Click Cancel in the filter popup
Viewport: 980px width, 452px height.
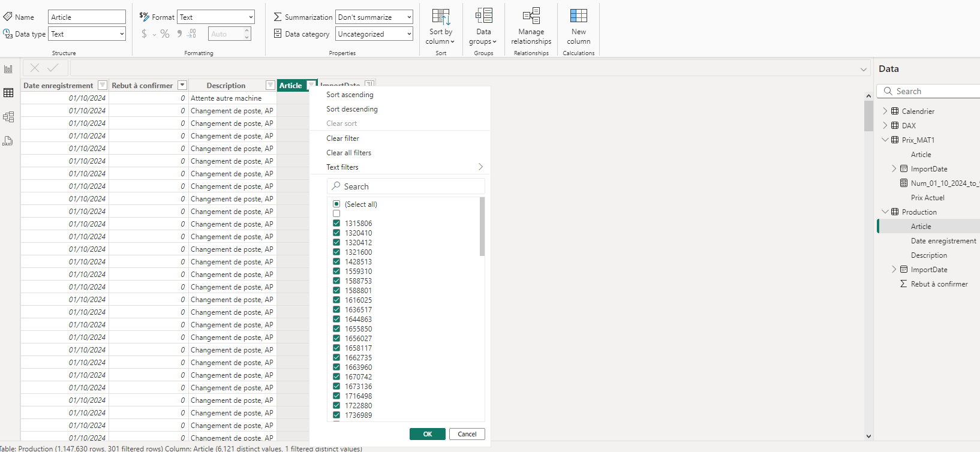[x=467, y=434]
